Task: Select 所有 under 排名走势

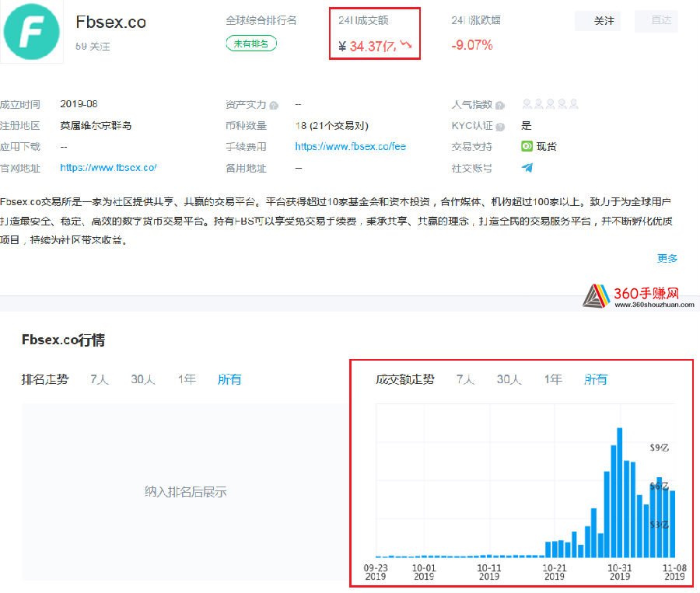Action: [229, 379]
